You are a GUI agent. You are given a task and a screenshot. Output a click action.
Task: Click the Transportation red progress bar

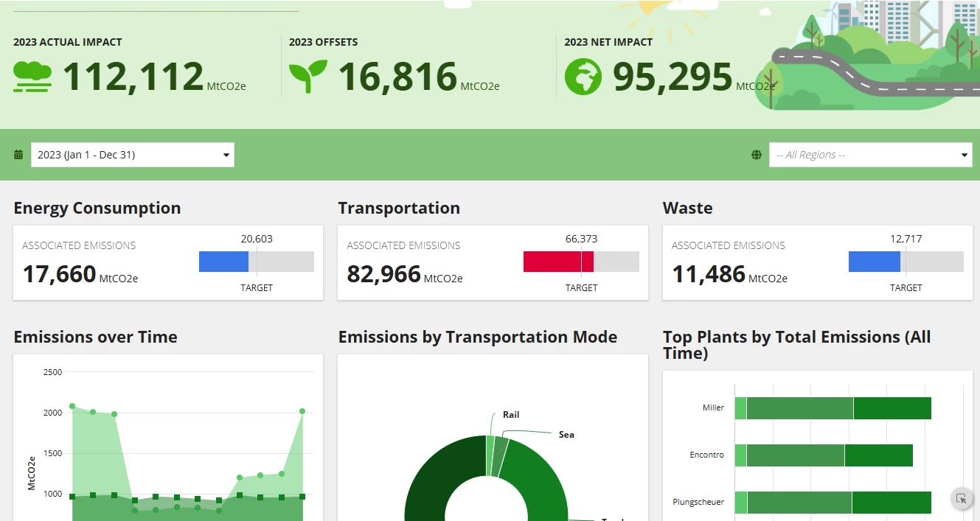pos(558,262)
